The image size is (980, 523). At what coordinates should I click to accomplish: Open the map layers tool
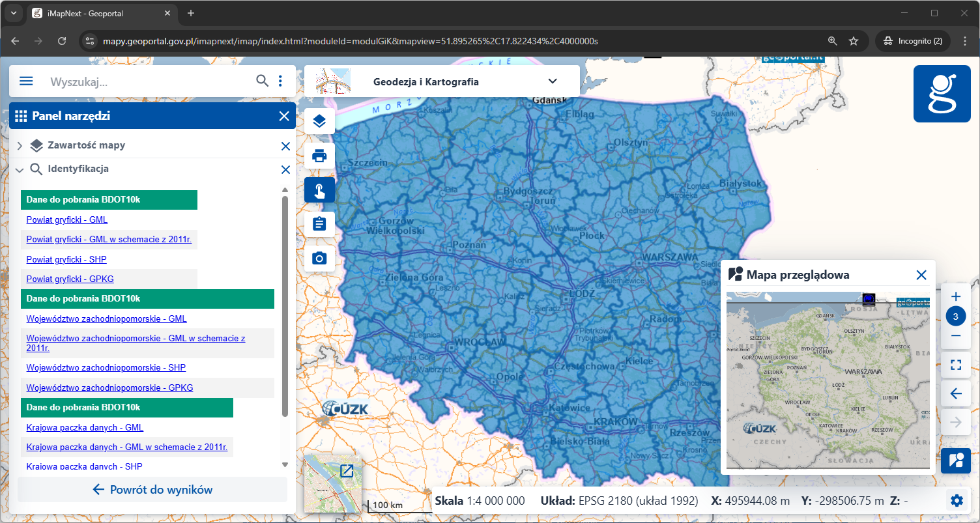[319, 121]
